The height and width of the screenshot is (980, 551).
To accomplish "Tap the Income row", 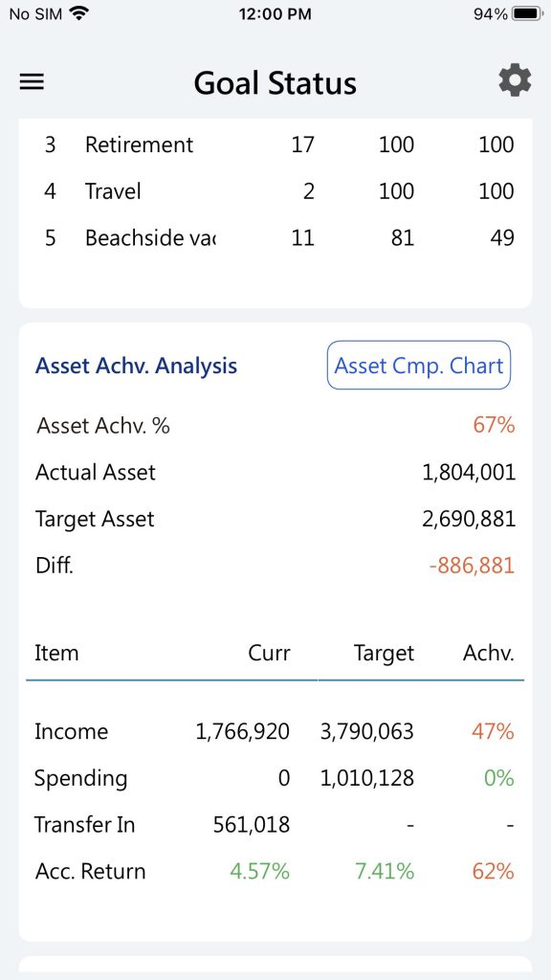I will (275, 731).
